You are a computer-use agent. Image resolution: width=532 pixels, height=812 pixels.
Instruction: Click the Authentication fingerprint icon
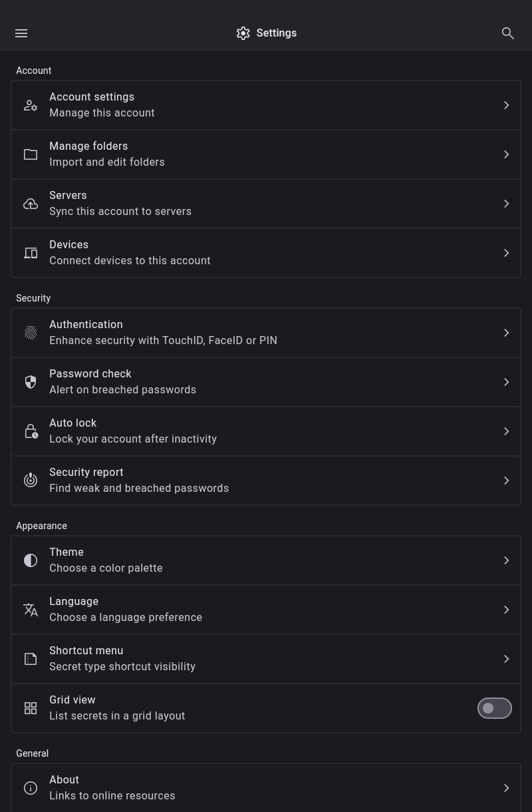31,333
